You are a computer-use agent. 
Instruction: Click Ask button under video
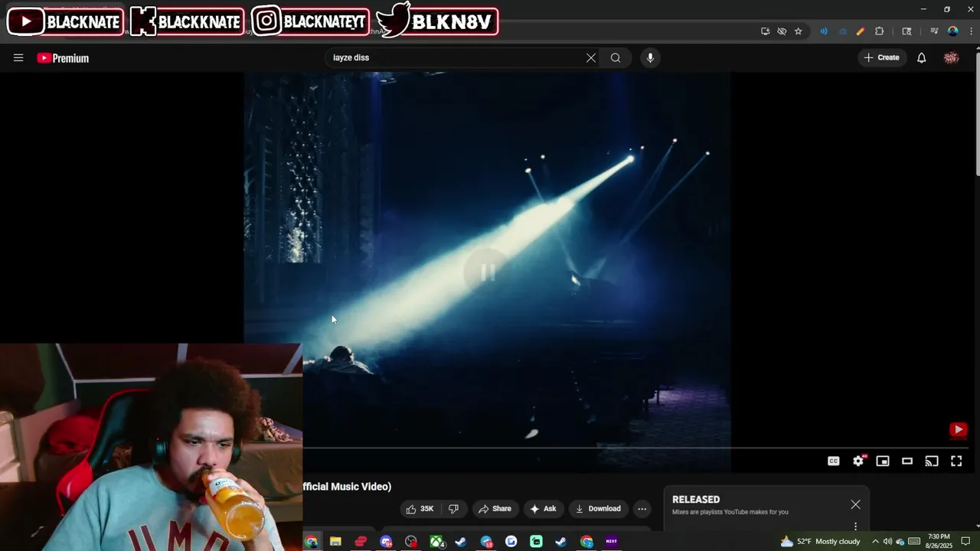tap(543, 509)
